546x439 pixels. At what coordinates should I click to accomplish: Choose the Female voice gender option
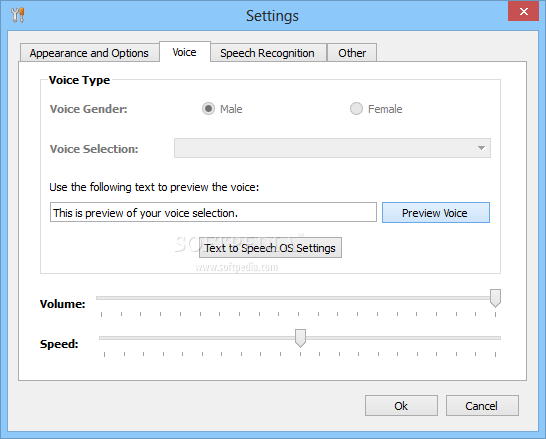[x=356, y=109]
